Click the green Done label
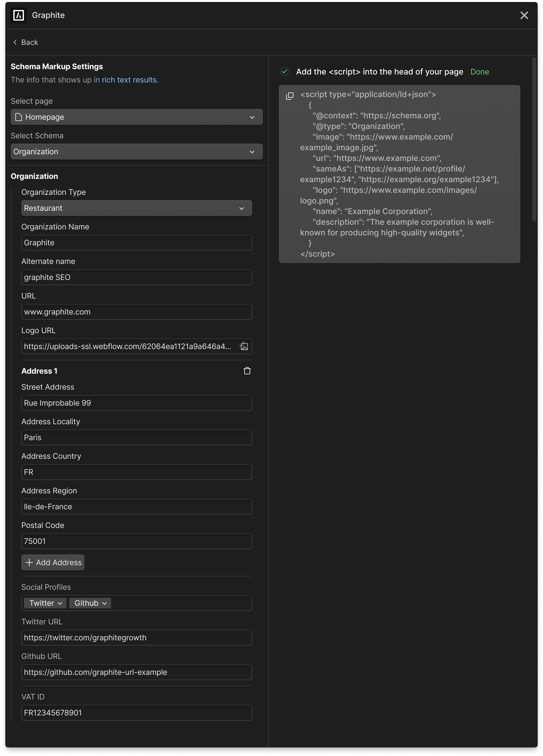The width and height of the screenshot is (543, 756). (480, 72)
